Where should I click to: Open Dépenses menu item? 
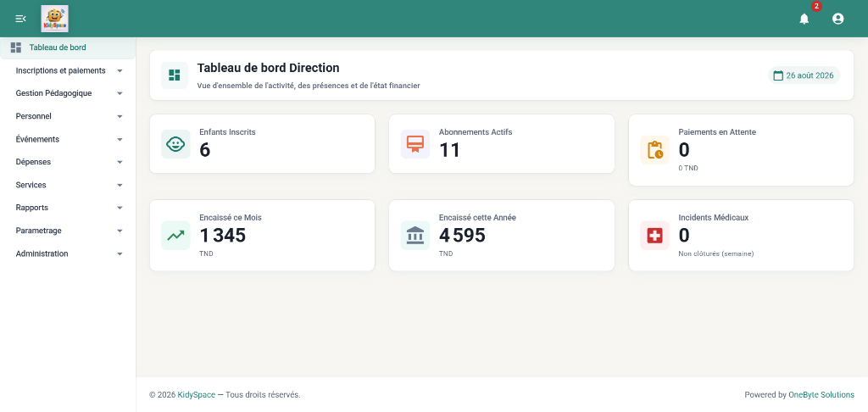(x=68, y=162)
